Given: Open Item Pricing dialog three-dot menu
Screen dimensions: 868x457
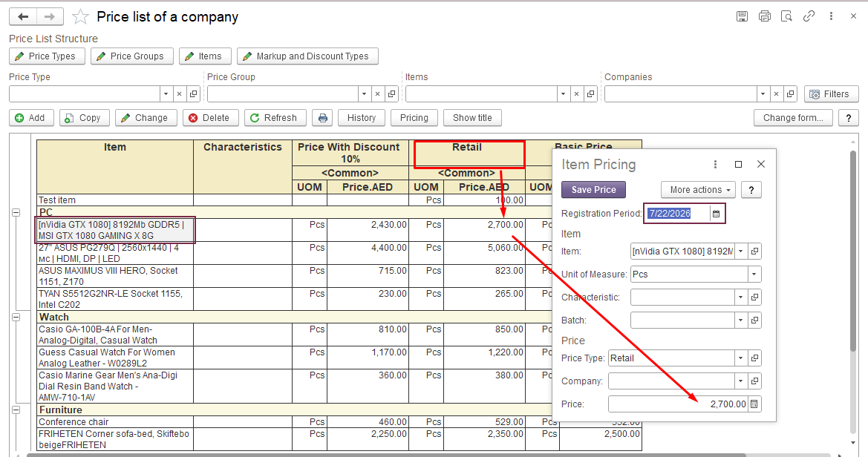Looking at the screenshot, I should click(x=715, y=164).
